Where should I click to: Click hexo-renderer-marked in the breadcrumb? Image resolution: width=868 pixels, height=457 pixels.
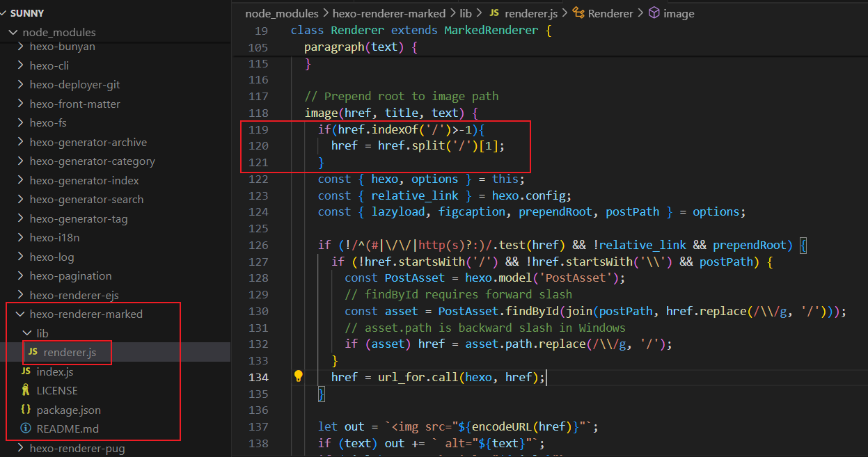389,13
